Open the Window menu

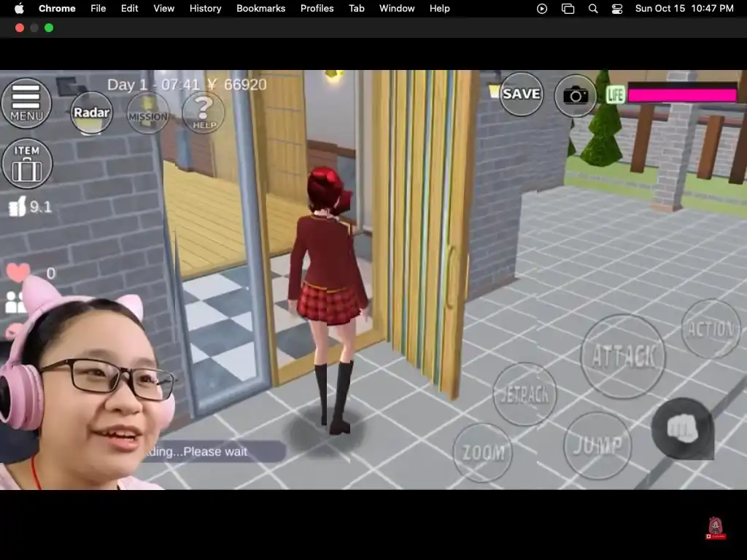pos(397,9)
